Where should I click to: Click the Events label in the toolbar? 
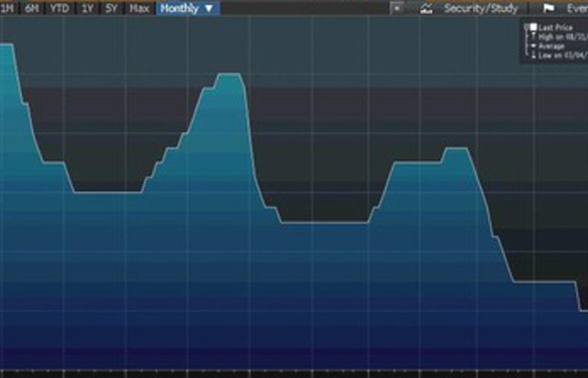(577, 8)
